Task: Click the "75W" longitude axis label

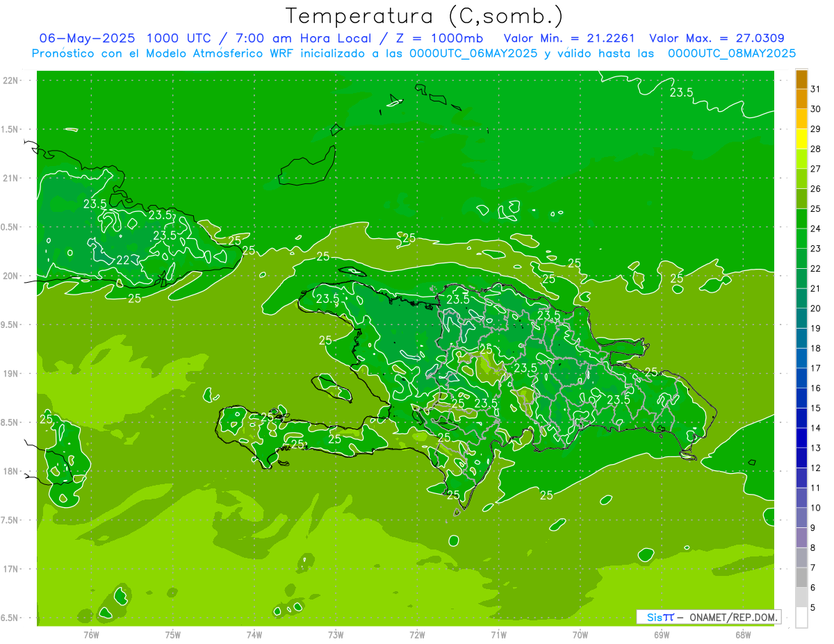Action: click(172, 634)
